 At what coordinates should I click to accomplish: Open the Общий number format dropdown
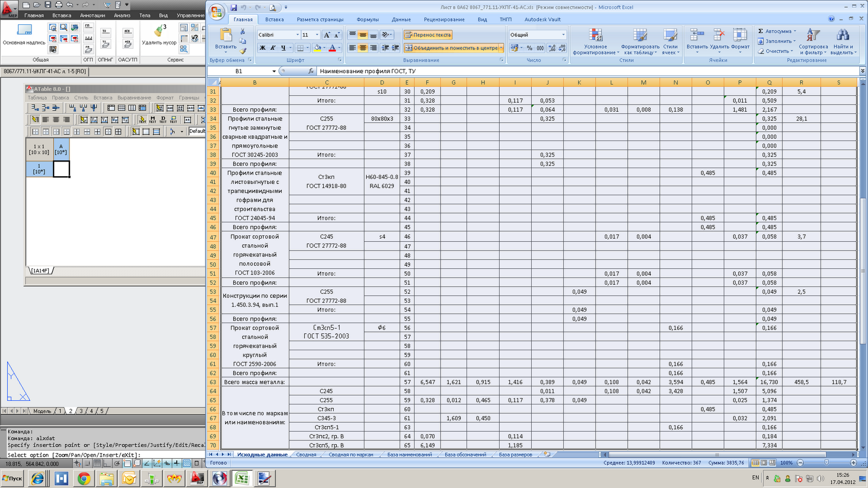point(563,35)
